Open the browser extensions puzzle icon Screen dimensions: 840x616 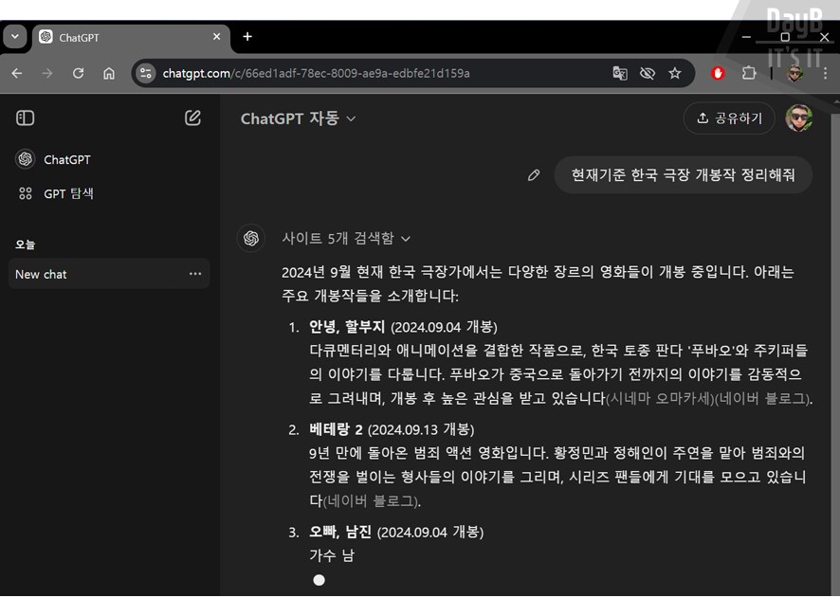pos(748,73)
